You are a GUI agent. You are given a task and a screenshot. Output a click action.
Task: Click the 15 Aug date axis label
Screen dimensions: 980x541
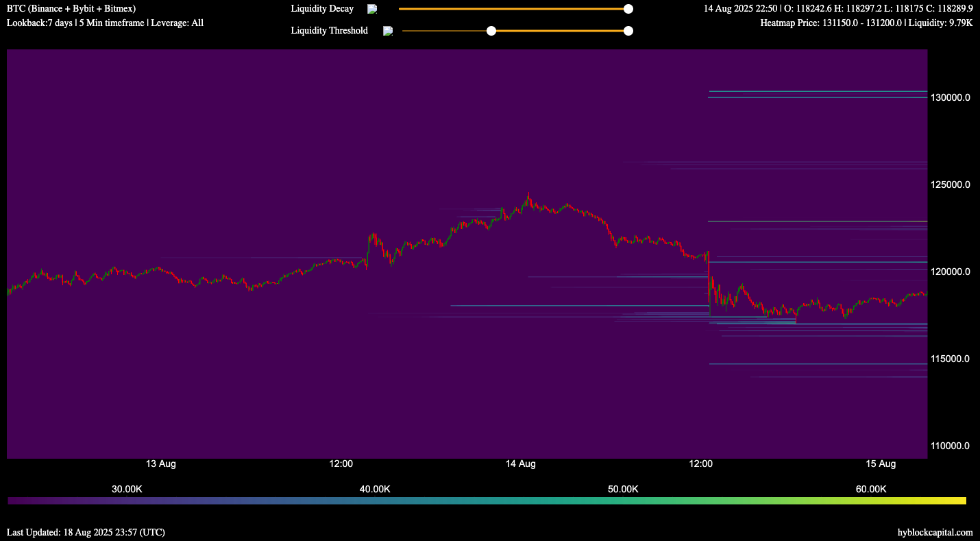click(x=881, y=464)
